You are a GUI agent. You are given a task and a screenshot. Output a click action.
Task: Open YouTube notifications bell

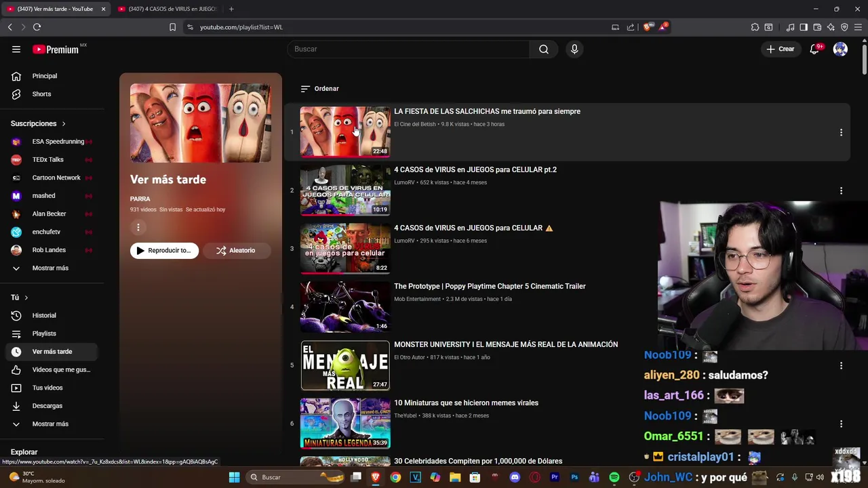click(x=814, y=49)
